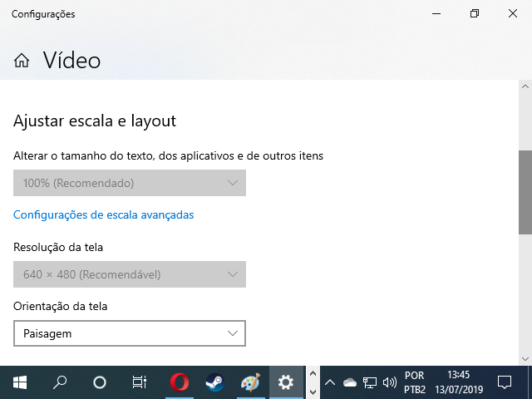
Task: Click the 'Orientação da tela' label
Action: point(61,306)
